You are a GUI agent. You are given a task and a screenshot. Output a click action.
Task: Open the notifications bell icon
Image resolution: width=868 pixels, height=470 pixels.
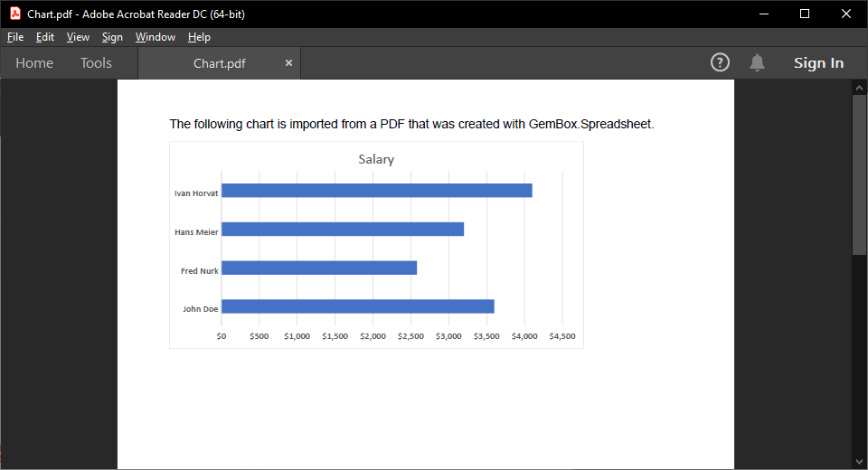click(x=758, y=62)
